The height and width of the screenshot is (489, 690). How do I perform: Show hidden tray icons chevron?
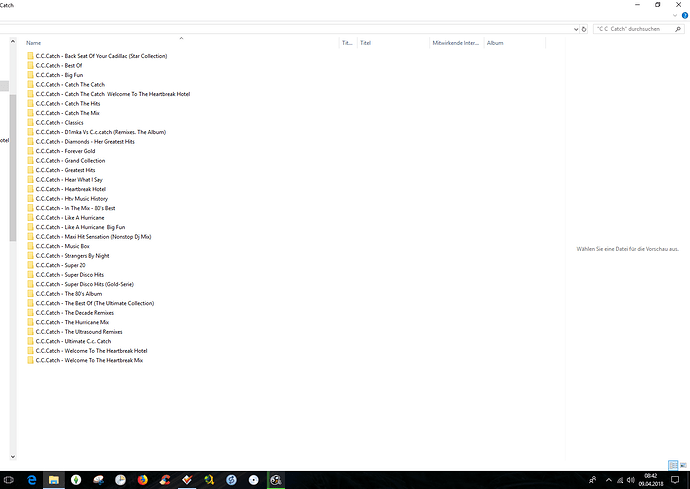point(609,480)
